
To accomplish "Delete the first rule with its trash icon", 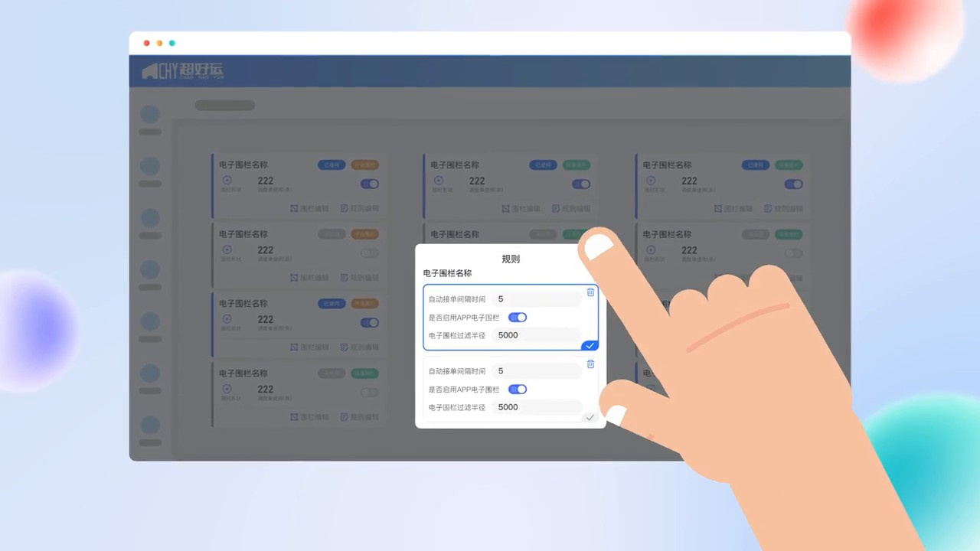I will 590,292.
